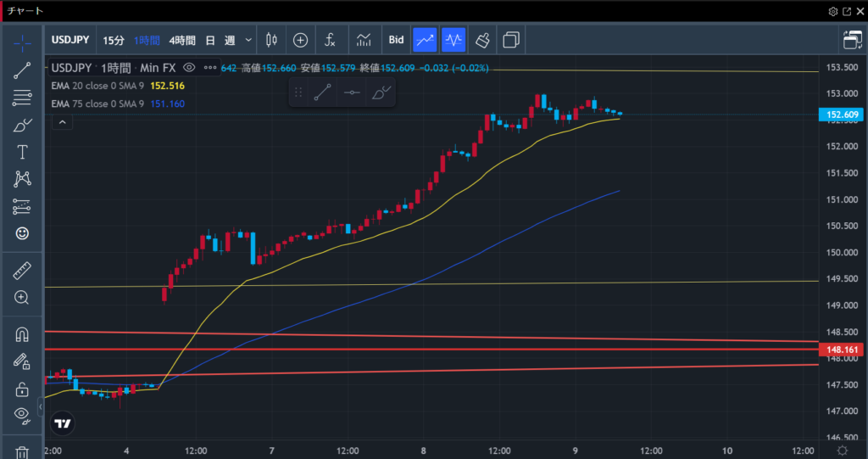
Task: Open the candlestick chart style selector
Action: [272, 40]
